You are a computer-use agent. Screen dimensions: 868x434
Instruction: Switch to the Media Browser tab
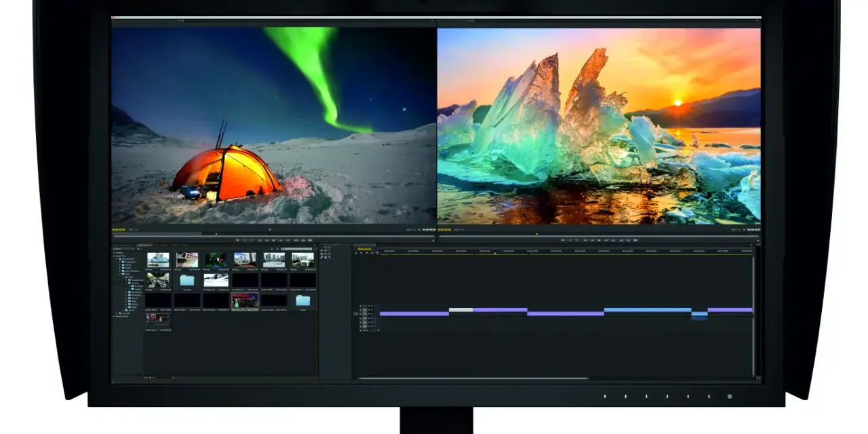tap(144, 245)
